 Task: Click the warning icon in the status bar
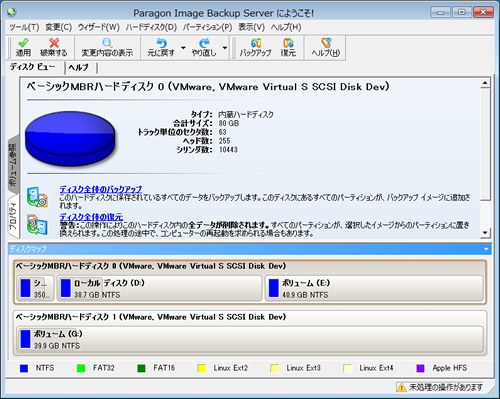[402, 387]
